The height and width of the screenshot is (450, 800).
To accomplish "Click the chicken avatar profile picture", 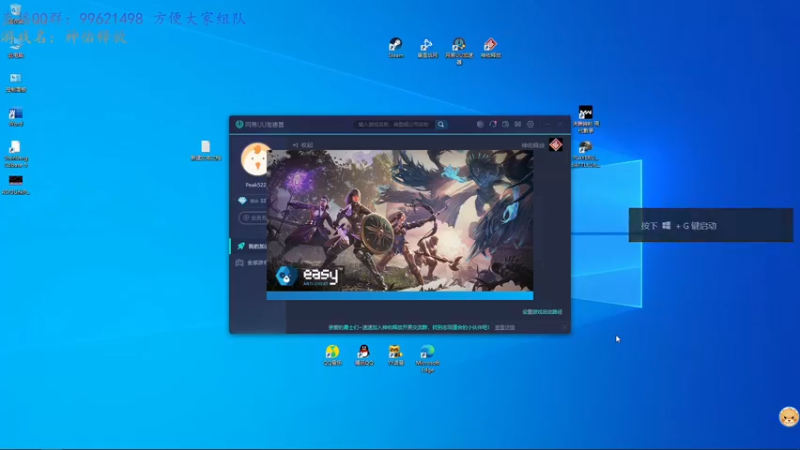I will pos(255,159).
